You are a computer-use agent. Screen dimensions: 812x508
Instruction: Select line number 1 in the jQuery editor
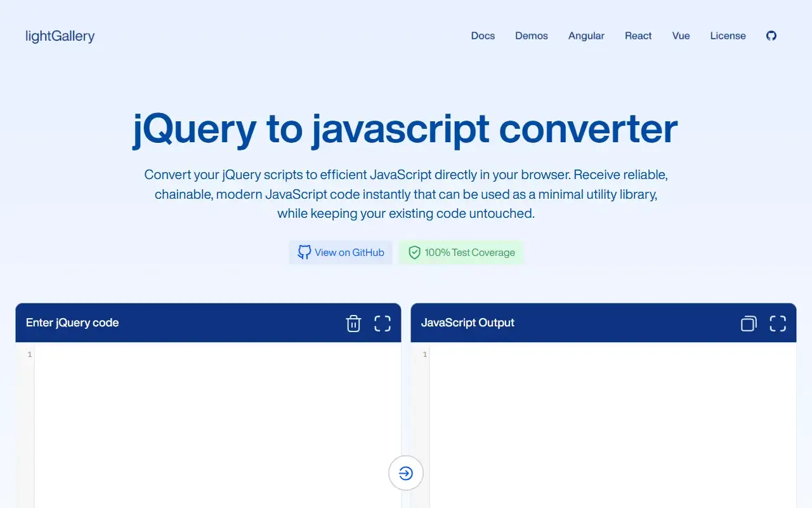pyautogui.click(x=30, y=354)
